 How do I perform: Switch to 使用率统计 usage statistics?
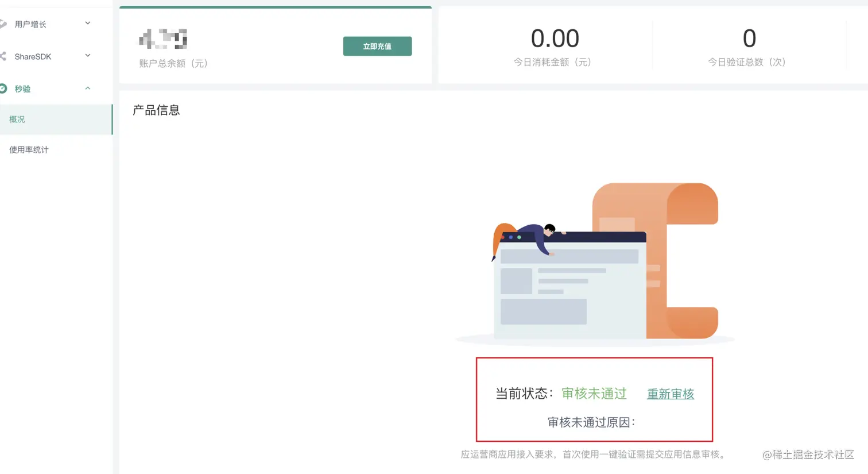point(28,149)
